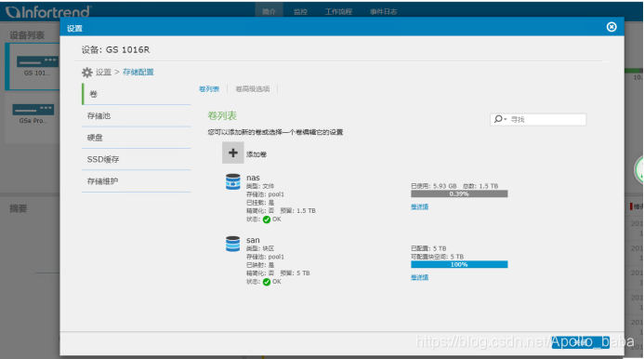This screenshot has height=359, width=644.
Task: Click the plus icon to add a volume
Action: 233,153
